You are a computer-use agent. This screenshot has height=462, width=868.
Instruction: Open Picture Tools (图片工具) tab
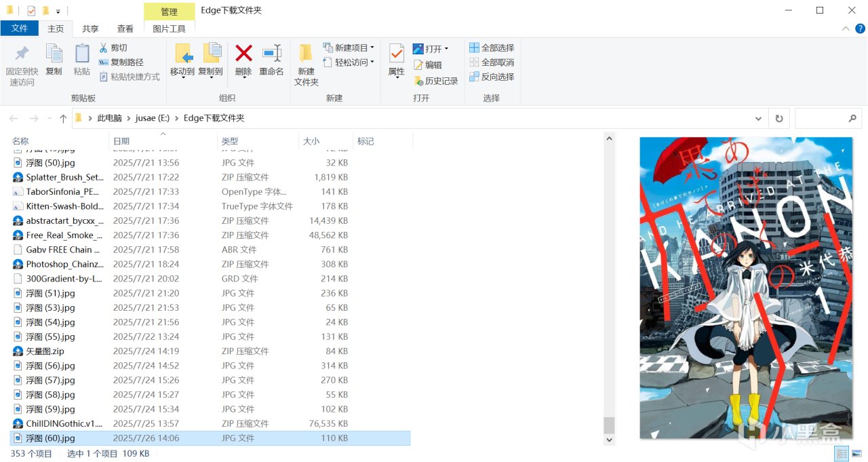(170, 28)
